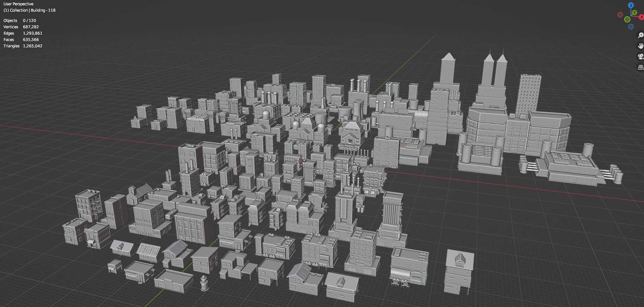Click the green Y axis labeled on the gizmo
Image resolution: width=644 pixels, height=307 pixels.
tap(635, 13)
